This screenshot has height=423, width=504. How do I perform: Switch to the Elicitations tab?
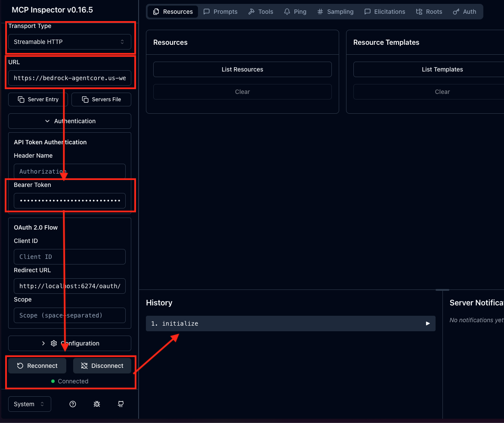pos(385,12)
